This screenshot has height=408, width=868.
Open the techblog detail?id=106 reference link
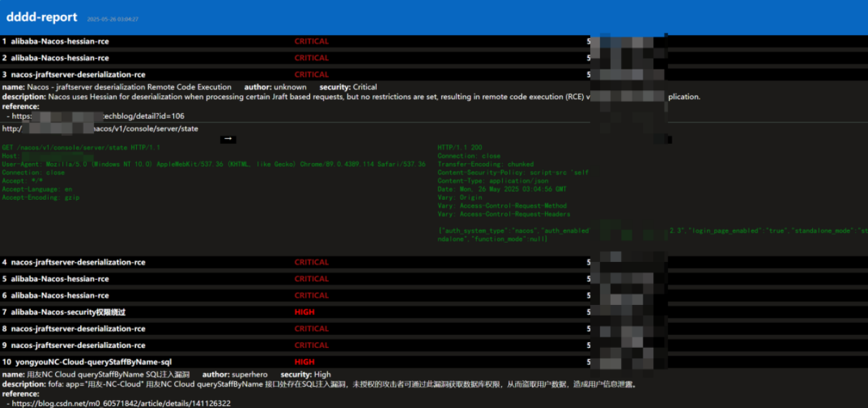click(x=98, y=116)
